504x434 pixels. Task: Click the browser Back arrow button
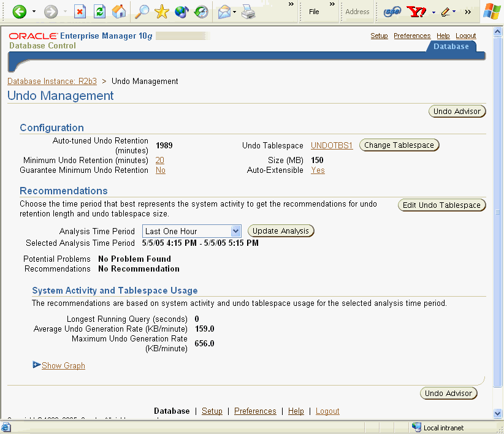[x=20, y=12]
